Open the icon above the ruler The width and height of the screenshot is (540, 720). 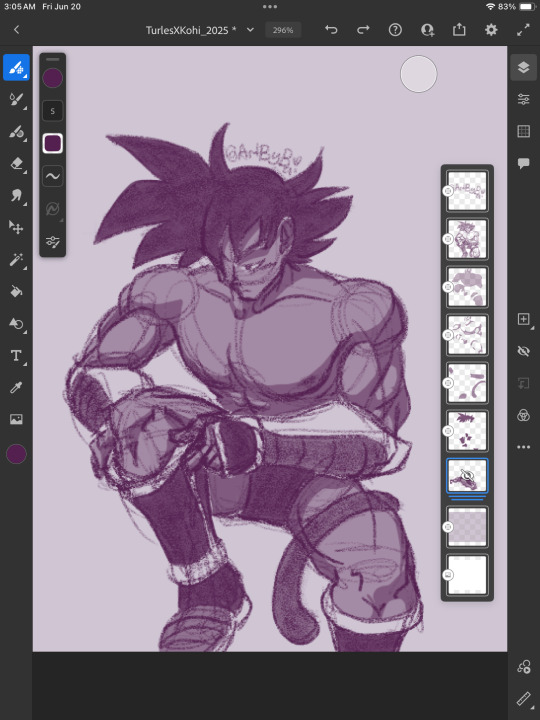(x=523, y=667)
